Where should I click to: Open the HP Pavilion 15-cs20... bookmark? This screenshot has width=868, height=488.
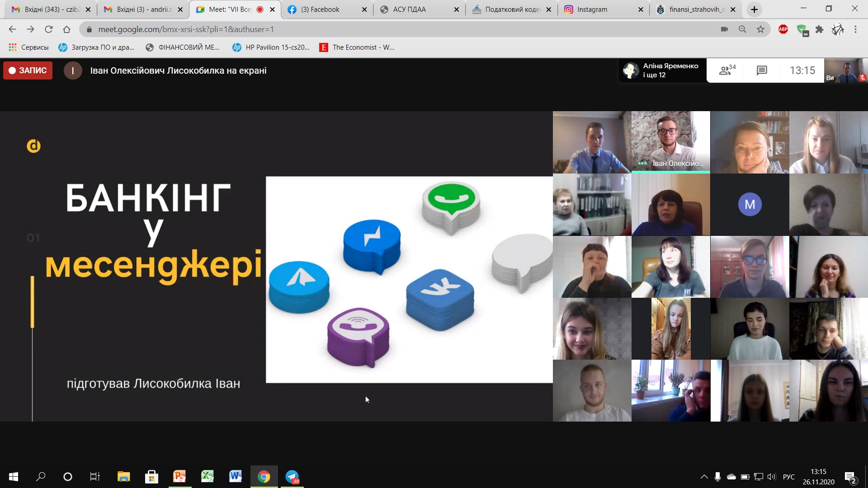271,47
